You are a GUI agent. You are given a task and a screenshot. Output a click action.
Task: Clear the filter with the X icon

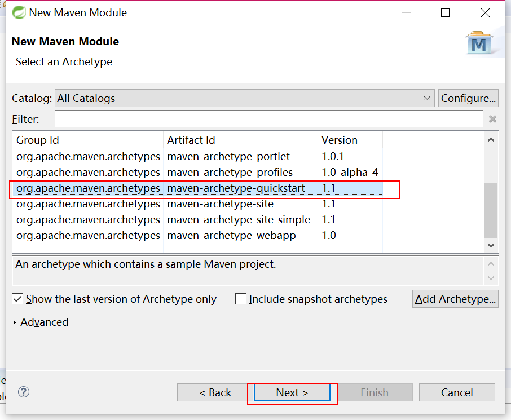pos(492,120)
